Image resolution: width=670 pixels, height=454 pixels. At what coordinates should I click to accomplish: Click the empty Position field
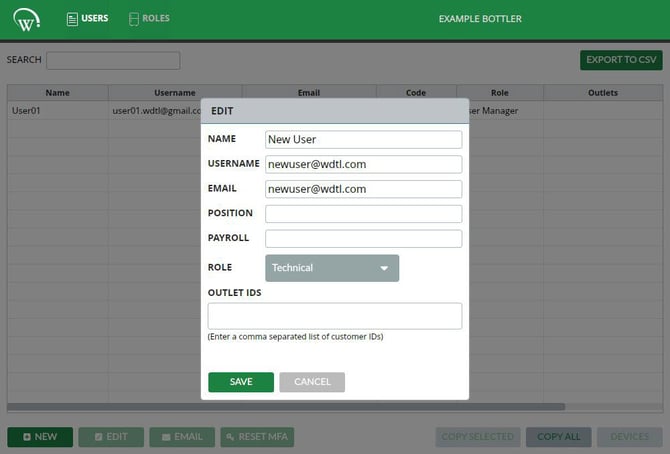pyautogui.click(x=363, y=214)
